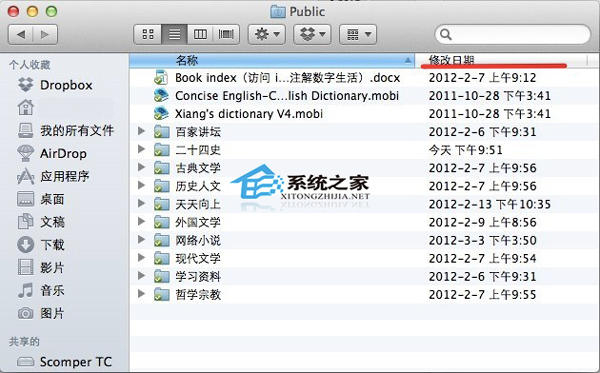Click date 今天 下午9:51
600x373 pixels.
point(465,150)
